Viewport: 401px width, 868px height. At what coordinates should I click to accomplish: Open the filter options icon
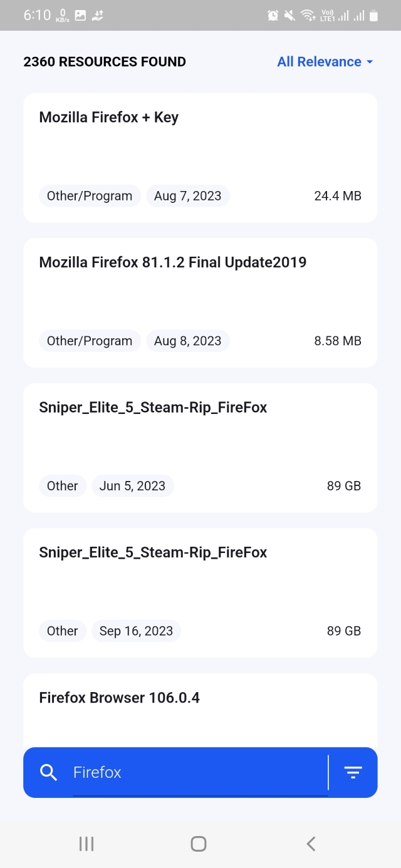353,772
